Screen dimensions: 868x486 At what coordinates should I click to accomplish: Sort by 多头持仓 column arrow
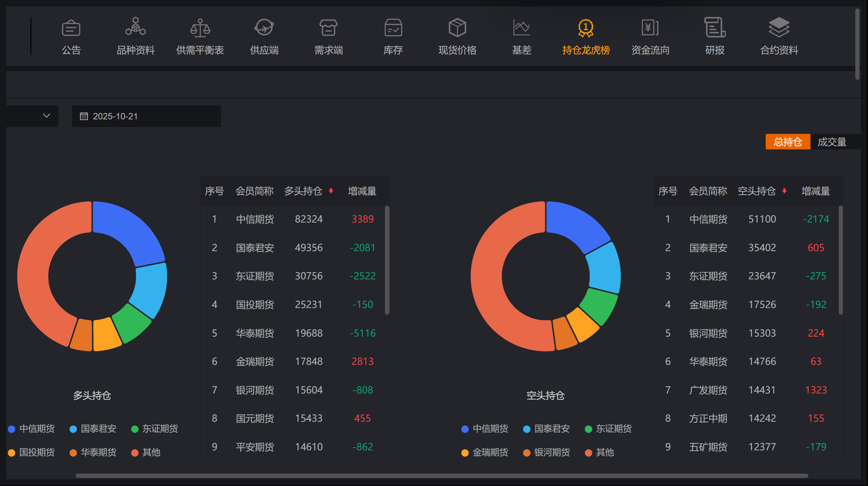331,191
